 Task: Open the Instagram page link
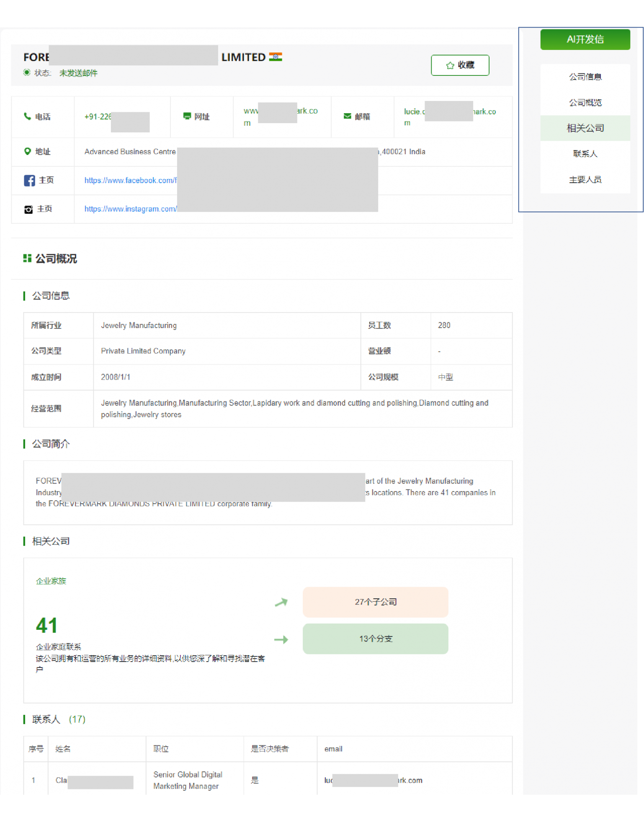pos(130,209)
